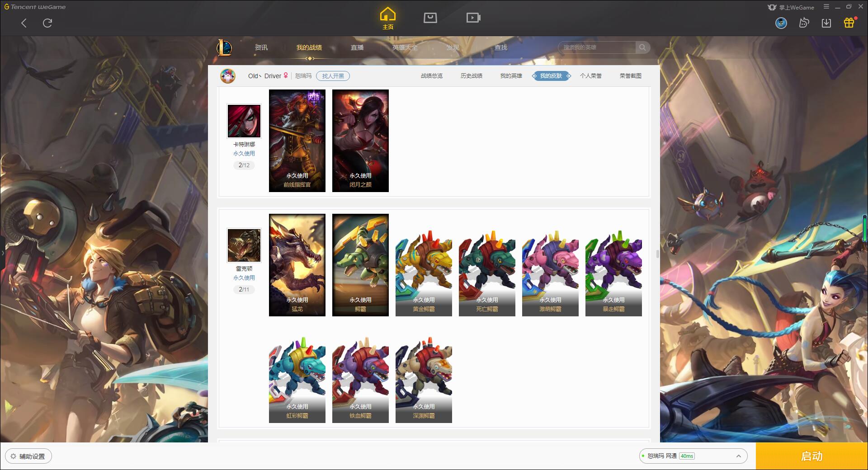The width and height of the screenshot is (868, 470).
Task: Click the search hero input field
Action: (x=597, y=47)
